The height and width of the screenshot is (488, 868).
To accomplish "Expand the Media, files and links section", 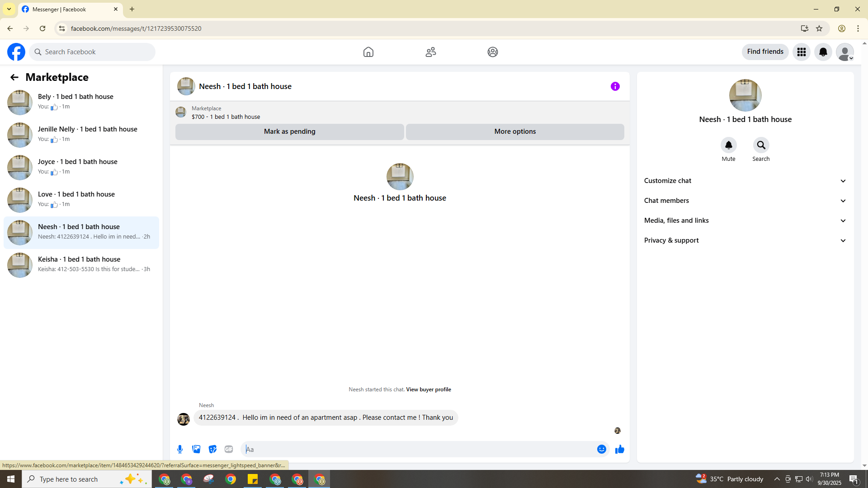I will click(x=745, y=221).
